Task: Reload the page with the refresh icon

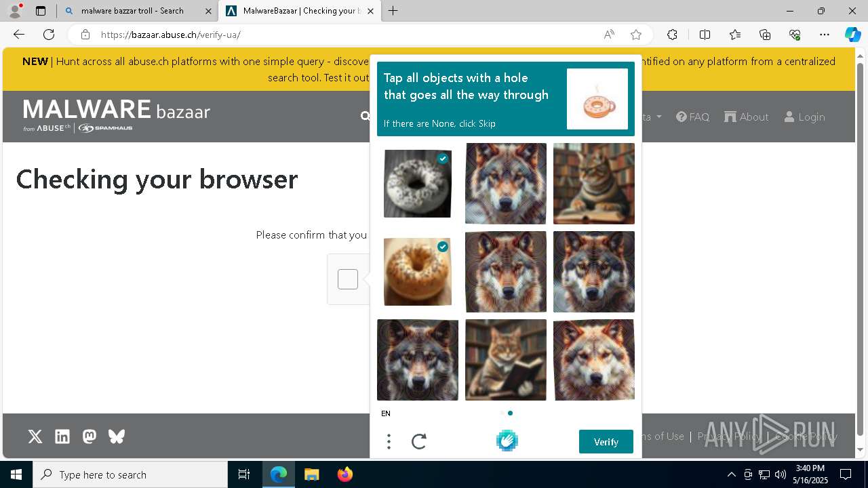Action: pos(49,35)
